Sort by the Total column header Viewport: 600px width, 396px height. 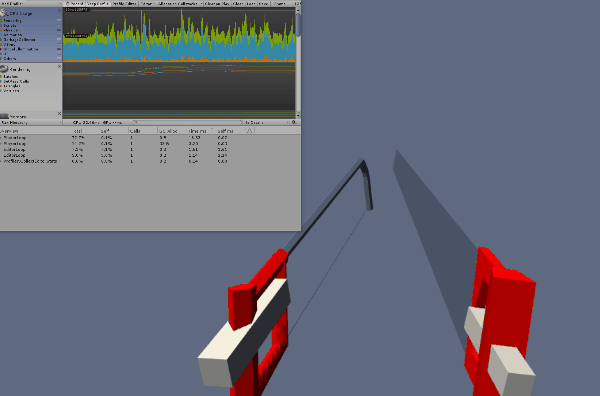85,131
